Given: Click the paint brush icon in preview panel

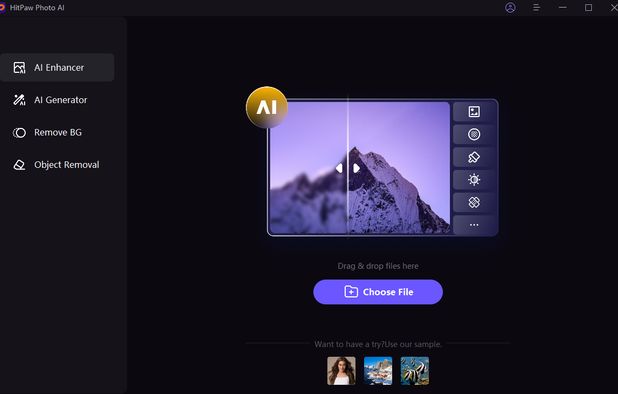Looking at the screenshot, I should [x=474, y=157].
